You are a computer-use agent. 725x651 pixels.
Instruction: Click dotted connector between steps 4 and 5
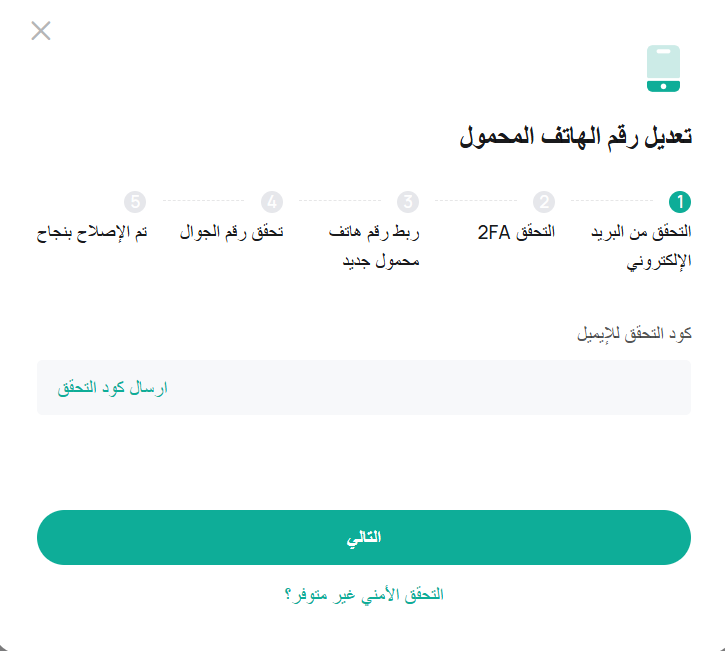coord(203,201)
